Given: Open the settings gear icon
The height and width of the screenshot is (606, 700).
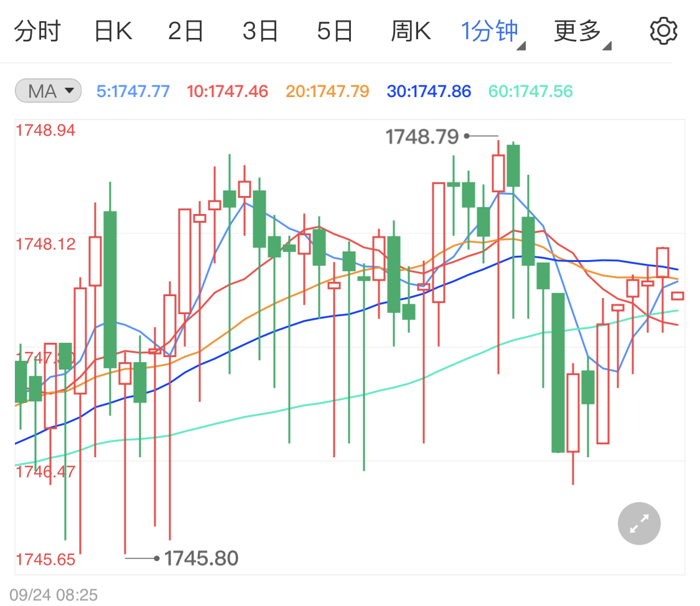Looking at the screenshot, I should pyautogui.click(x=663, y=29).
